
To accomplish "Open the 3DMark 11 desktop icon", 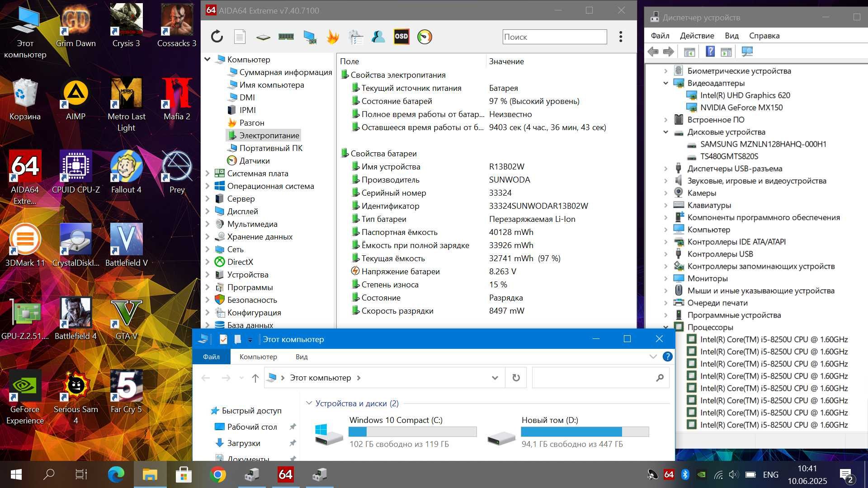I will click(25, 245).
